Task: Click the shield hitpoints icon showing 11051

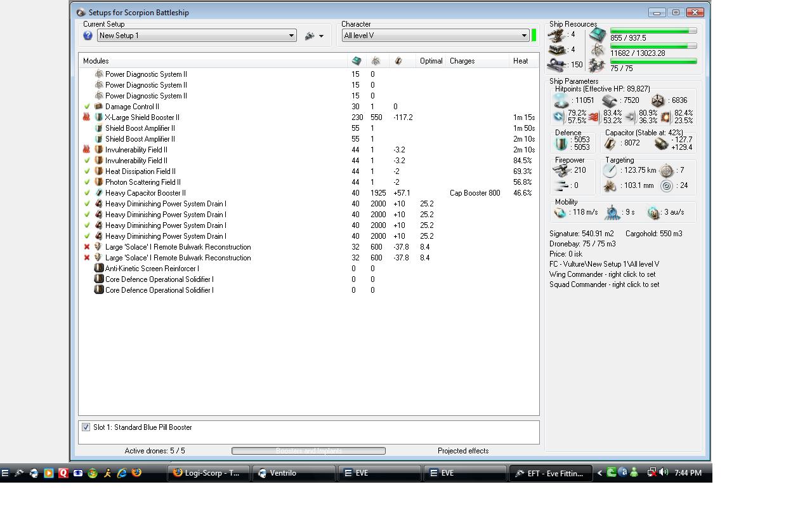Action: click(x=561, y=100)
